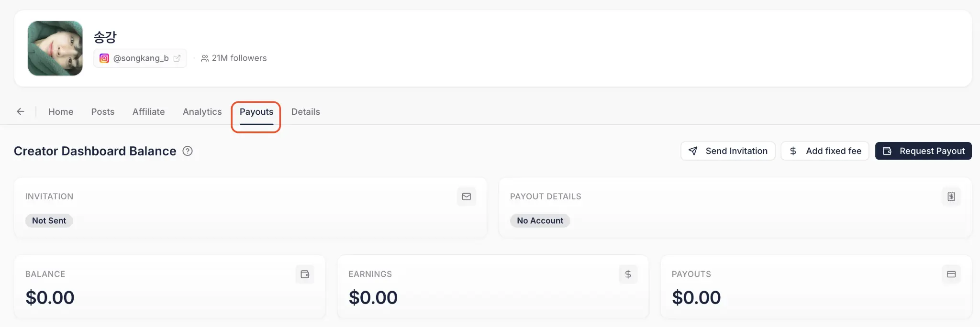Image resolution: width=980 pixels, height=327 pixels.
Task: Click the creator profile picture thumbnail
Action: click(x=55, y=48)
